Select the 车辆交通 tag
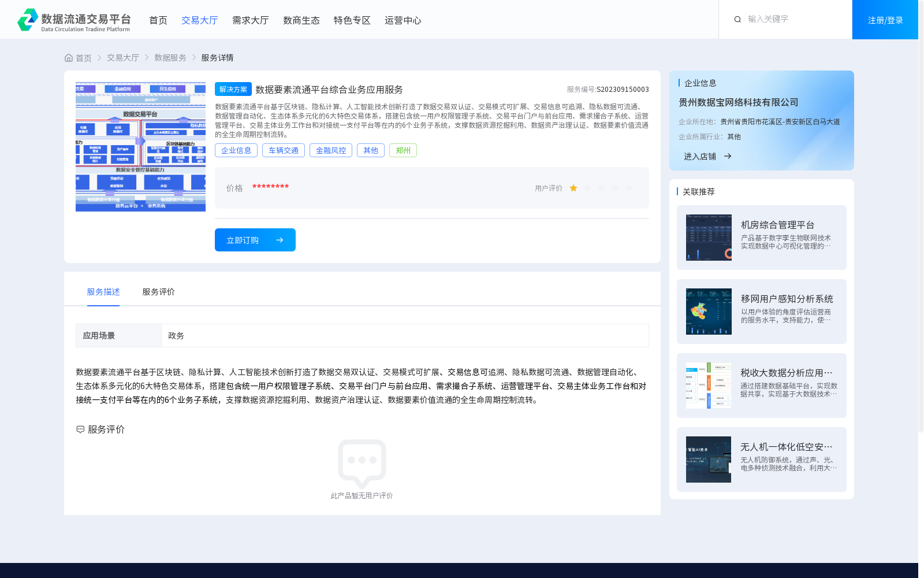 284,150
